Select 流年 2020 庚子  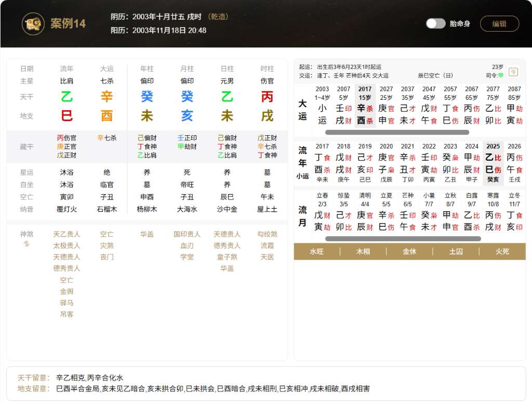[x=386, y=163]
